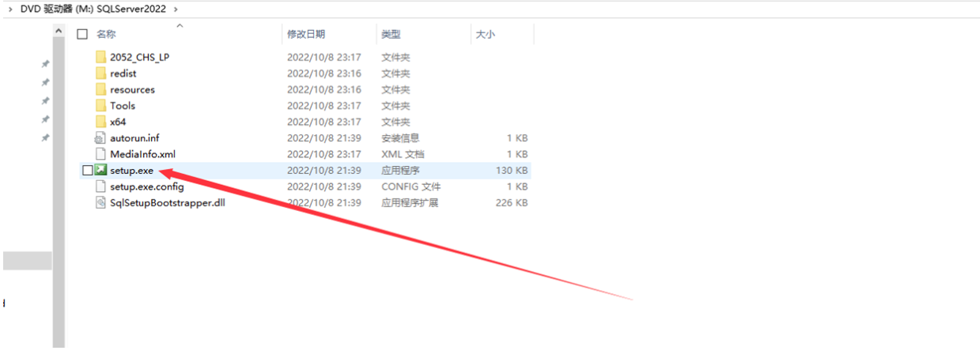This screenshot has height=358, width=980.
Task: Select the Tools folder name
Action: click(123, 106)
